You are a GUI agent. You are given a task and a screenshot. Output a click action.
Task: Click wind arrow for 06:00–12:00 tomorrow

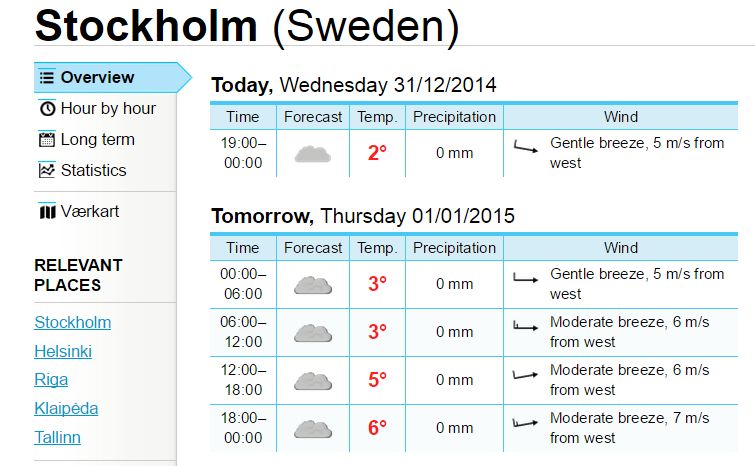click(x=525, y=327)
